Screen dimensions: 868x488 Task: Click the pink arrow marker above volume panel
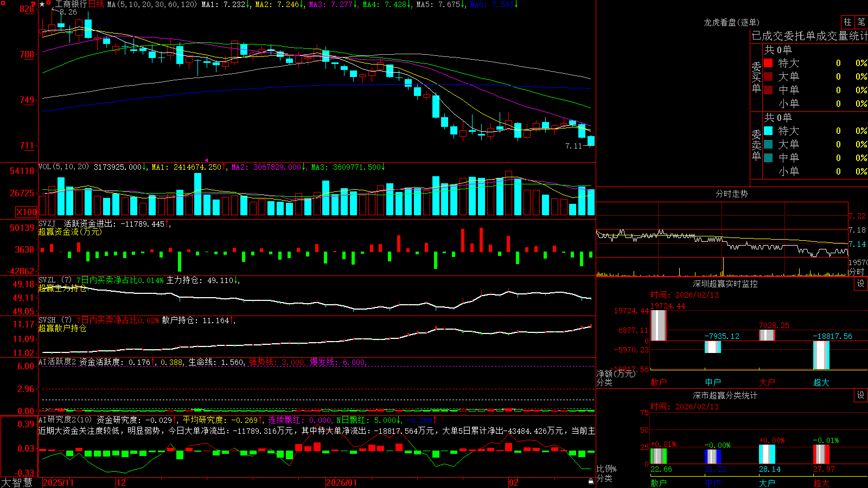point(206,160)
